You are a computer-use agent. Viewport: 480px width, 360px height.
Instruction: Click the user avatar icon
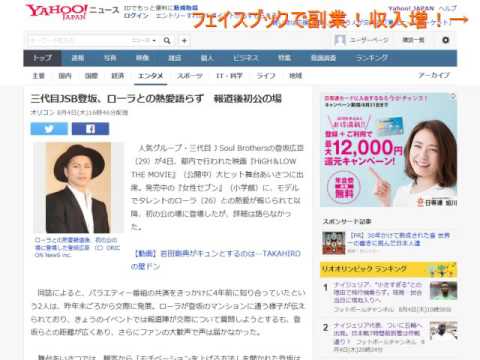(x=340, y=40)
